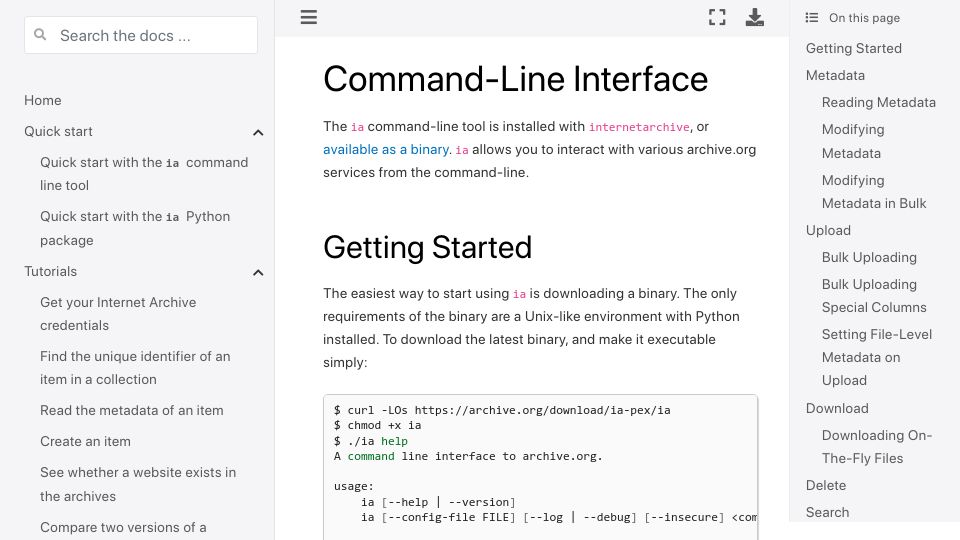Open Find the unique identifier tutorial
The image size is (960, 540).
(x=135, y=367)
